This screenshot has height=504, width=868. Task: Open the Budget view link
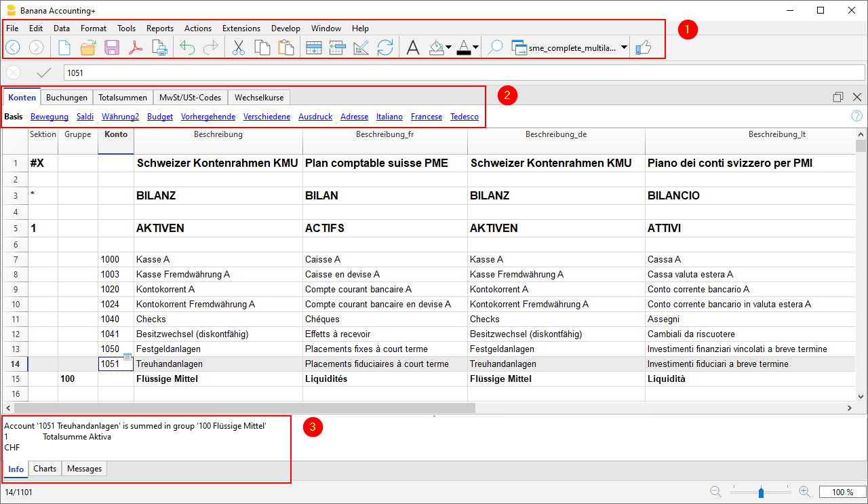click(160, 117)
